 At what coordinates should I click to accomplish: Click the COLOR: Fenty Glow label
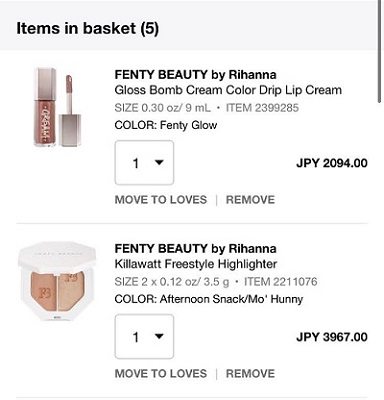tap(166, 125)
